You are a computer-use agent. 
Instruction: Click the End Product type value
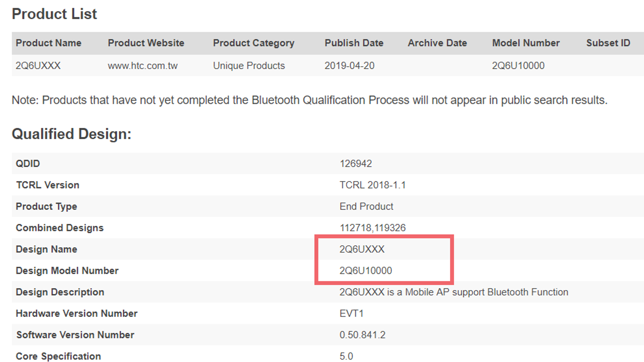[366, 206]
